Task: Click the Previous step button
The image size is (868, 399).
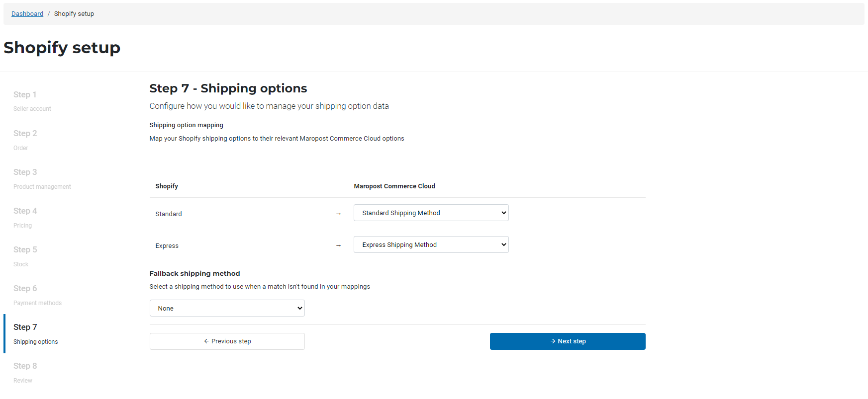Action: tap(227, 341)
